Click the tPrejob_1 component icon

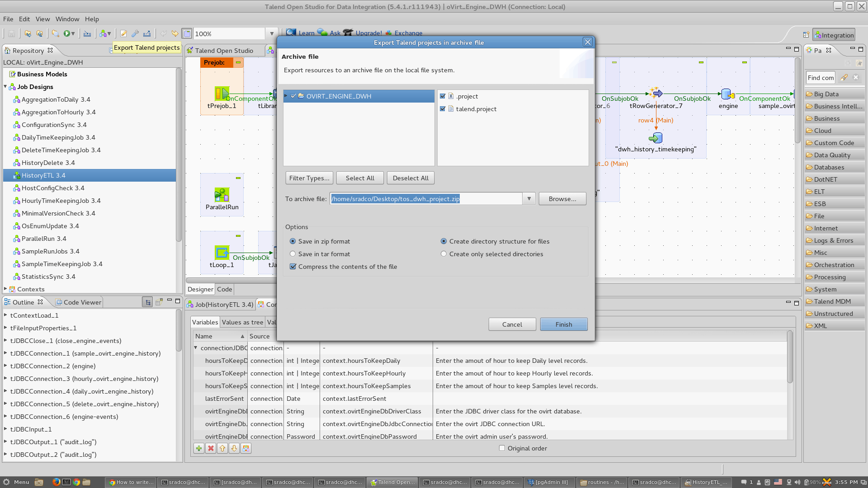(x=222, y=94)
